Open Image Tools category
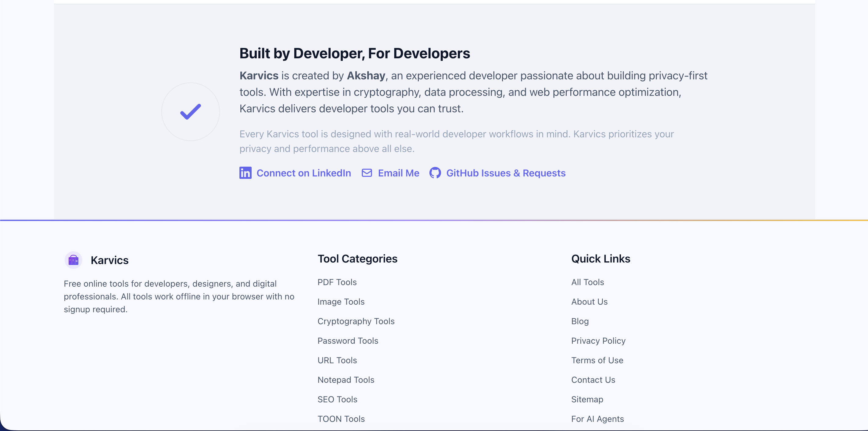The height and width of the screenshot is (431, 868). click(341, 302)
